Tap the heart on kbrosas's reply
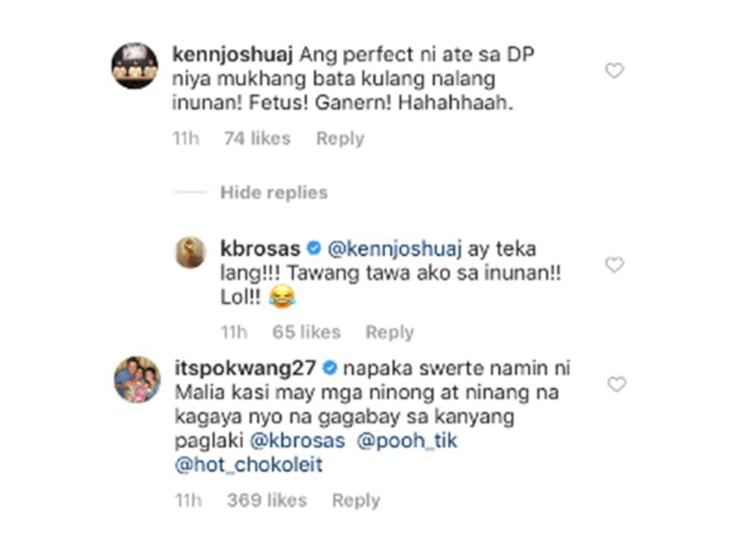The height and width of the screenshot is (560, 747). pyautogui.click(x=614, y=265)
